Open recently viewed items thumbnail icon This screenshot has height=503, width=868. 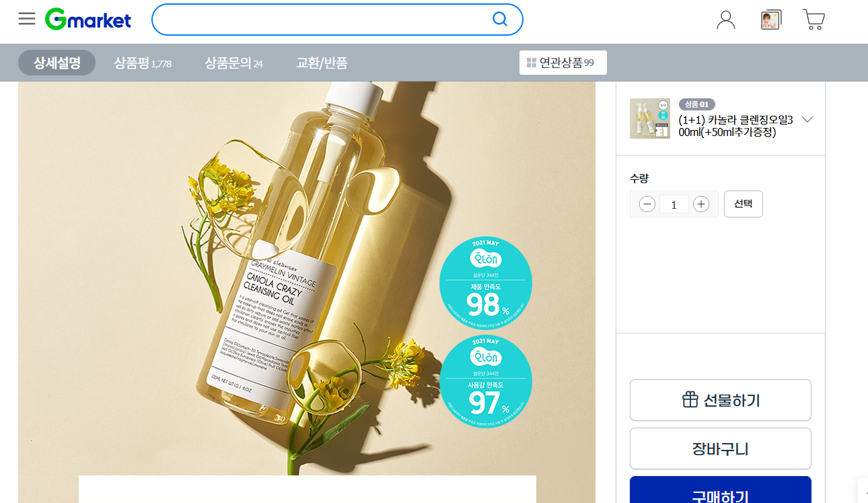[x=770, y=20]
